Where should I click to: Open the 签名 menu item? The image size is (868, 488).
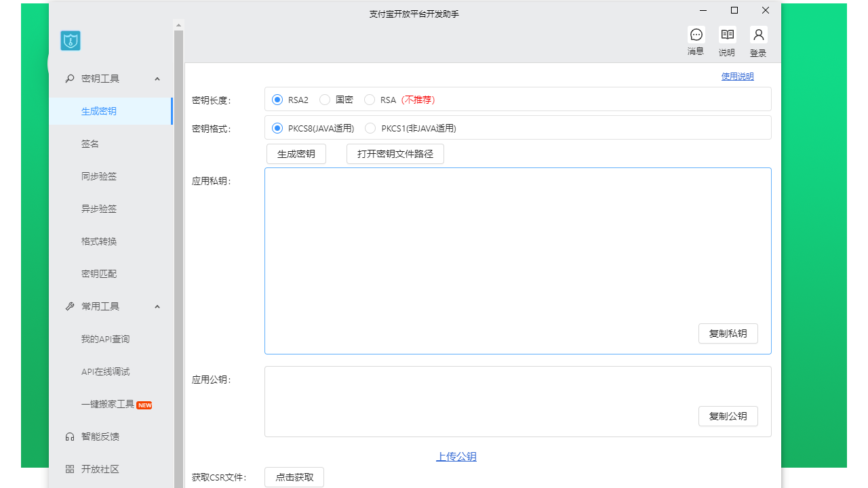(x=90, y=144)
